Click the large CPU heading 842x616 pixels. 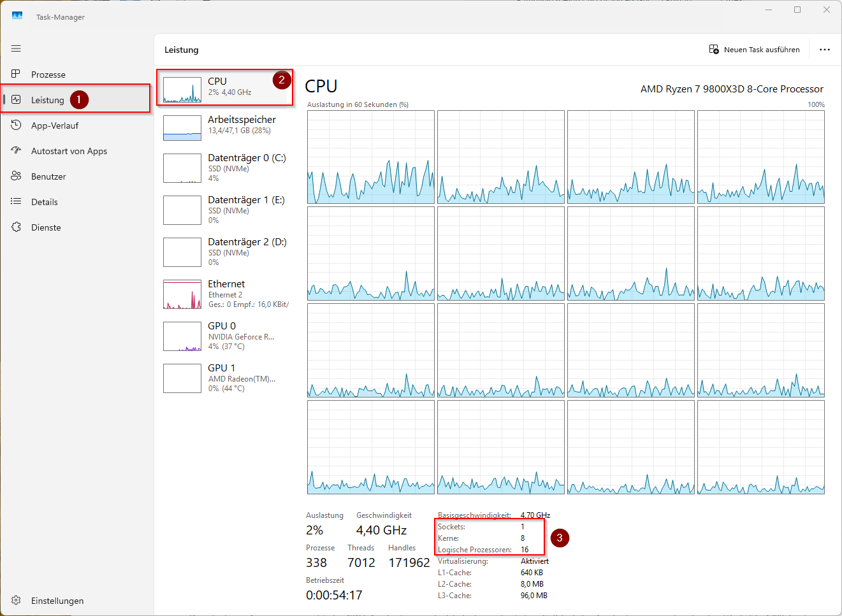click(x=321, y=86)
